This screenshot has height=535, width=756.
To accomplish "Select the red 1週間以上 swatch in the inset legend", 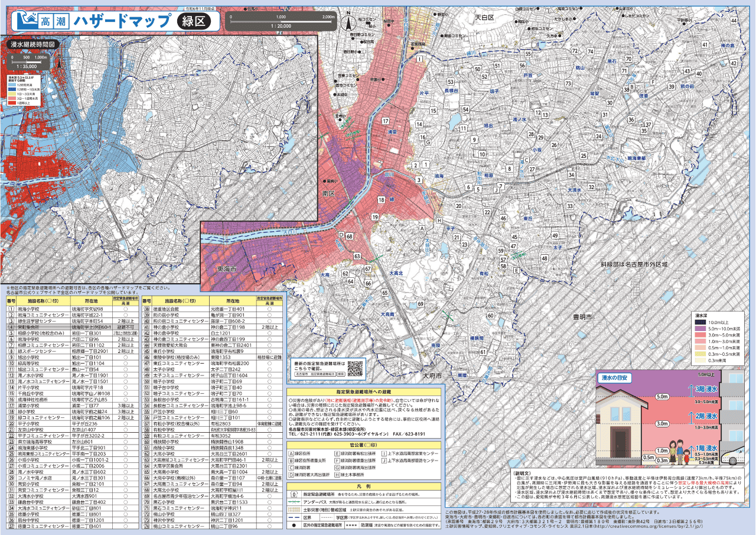I will tap(12, 102).
